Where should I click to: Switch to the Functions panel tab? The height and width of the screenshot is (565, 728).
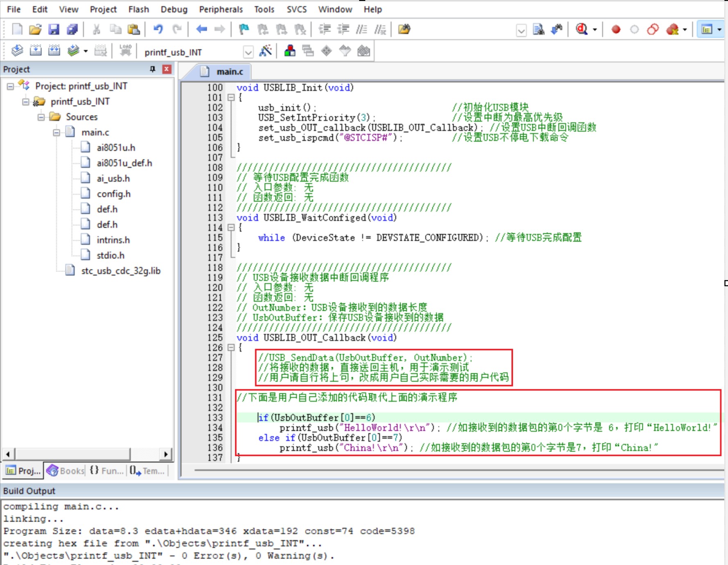[x=106, y=471]
